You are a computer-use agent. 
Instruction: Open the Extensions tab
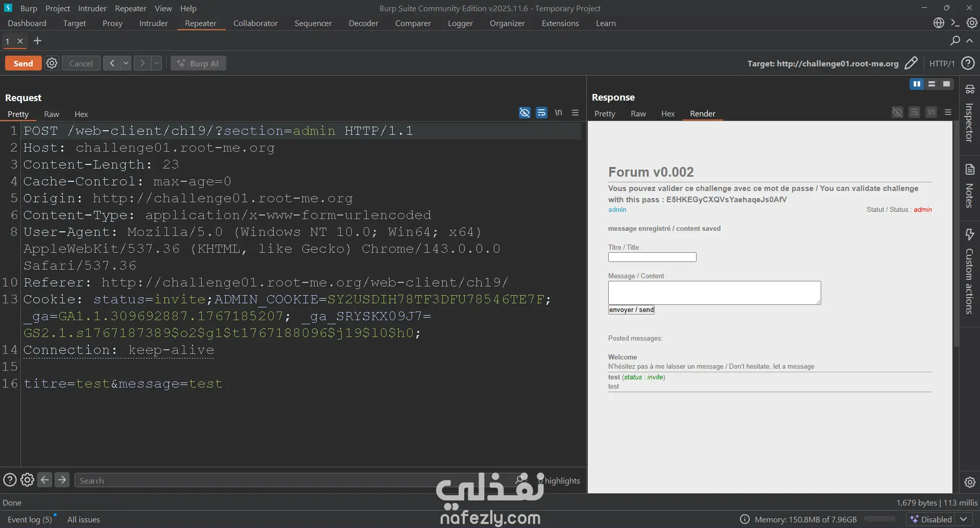tap(560, 23)
